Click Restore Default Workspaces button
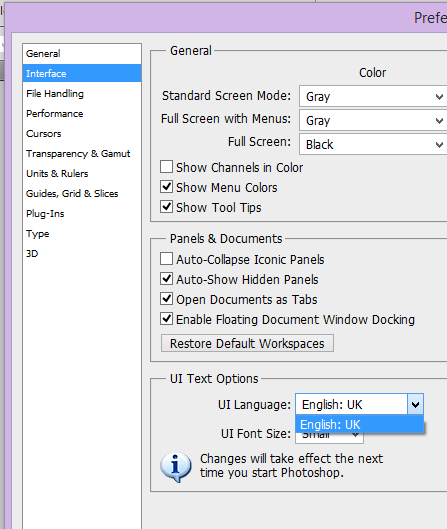 [x=247, y=343]
